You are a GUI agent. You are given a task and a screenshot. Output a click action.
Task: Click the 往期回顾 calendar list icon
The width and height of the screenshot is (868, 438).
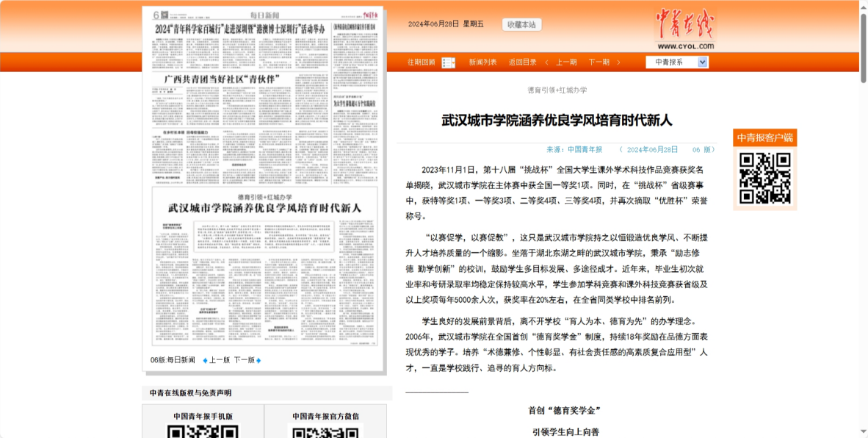[448, 62]
